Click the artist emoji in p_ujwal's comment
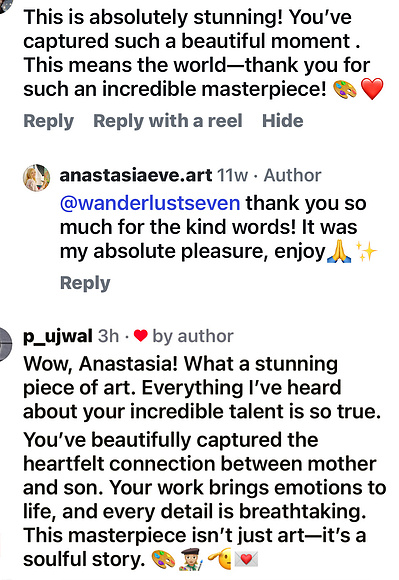399x580 pixels. [191, 559]
